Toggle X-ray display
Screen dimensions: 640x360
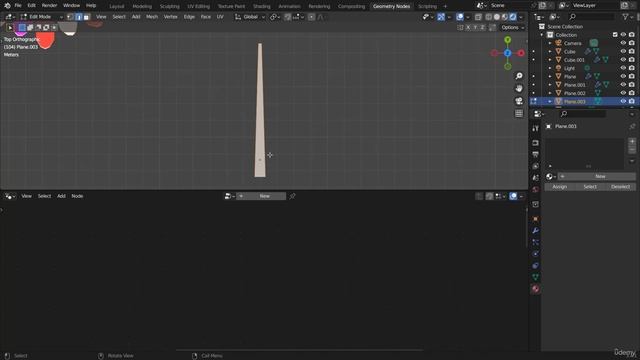click(478, 17)
